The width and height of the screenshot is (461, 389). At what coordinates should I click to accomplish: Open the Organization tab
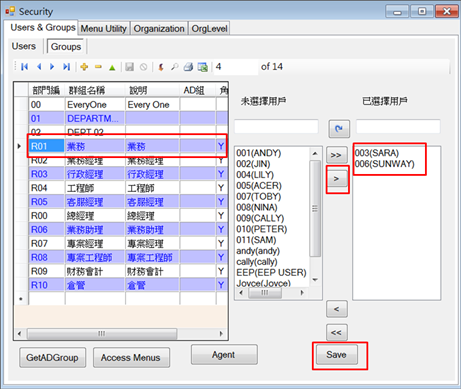(159, 29)
